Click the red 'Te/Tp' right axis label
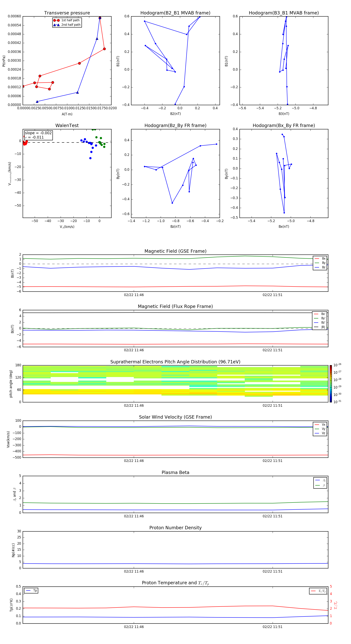351x644 pixels. [x=336, y=605]
